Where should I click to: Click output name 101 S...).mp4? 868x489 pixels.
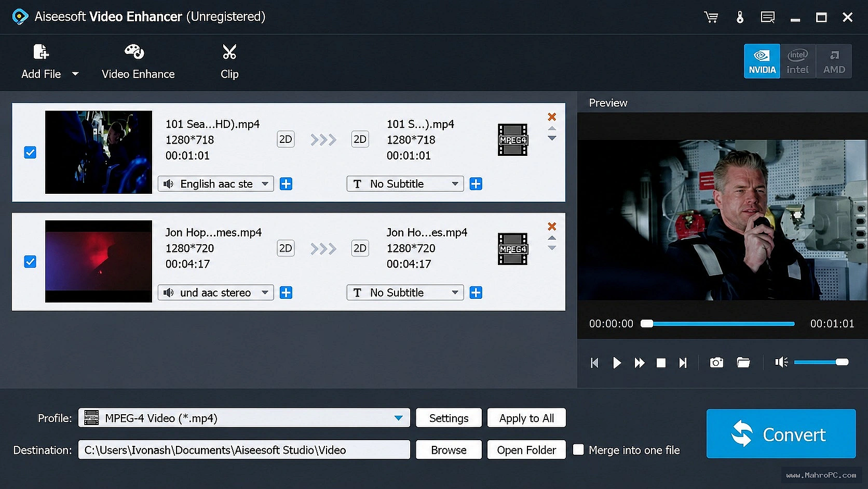pyautogui.click(x=420, y=124)
